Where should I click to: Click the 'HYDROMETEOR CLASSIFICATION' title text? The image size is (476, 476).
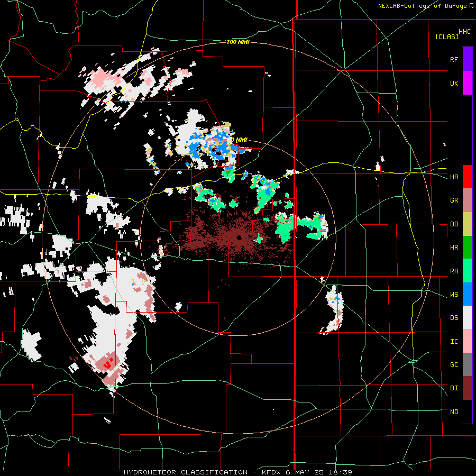point(186,472)
